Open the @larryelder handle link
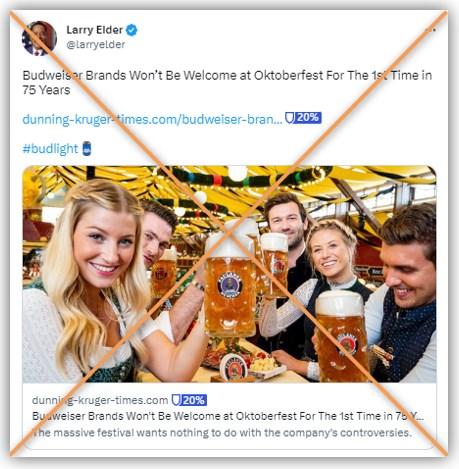Viewport: 459px width, 469px height. [96, 45]
